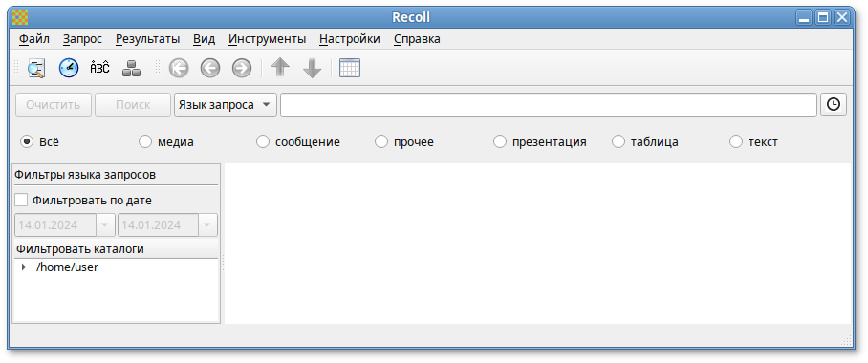Open the Настройки menu
The image size is (868, 363).
tap(350, 39)
